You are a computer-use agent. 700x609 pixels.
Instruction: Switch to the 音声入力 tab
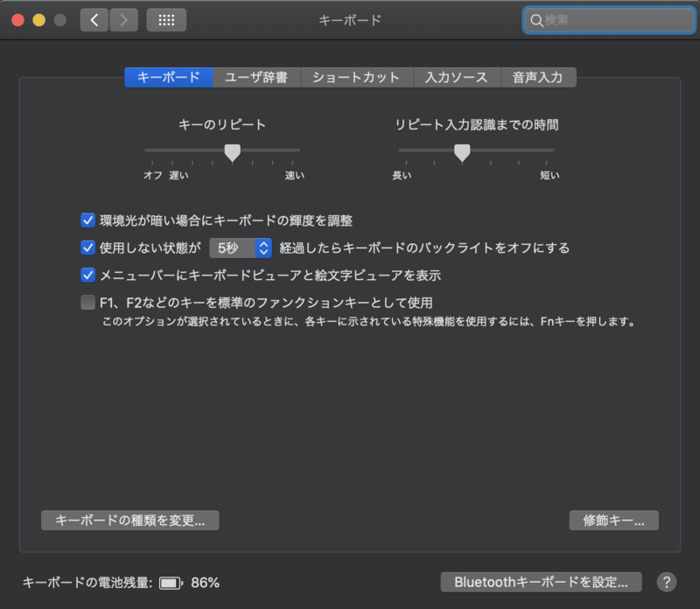click(x=537, y=77)
